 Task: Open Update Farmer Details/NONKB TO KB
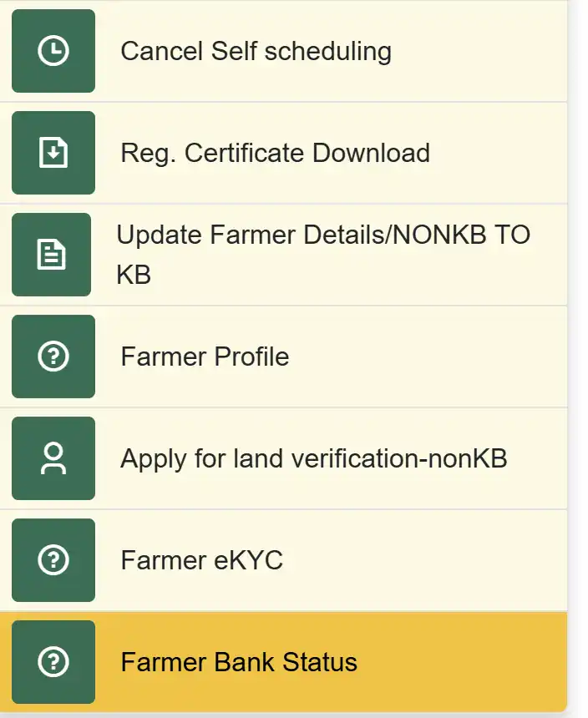(283, 255)
